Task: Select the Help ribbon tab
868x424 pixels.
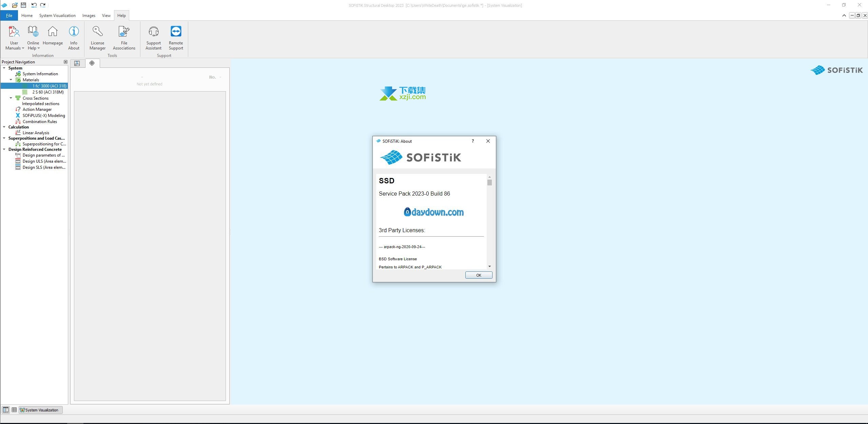Action: pyautogui.click(x=121, y=16)
